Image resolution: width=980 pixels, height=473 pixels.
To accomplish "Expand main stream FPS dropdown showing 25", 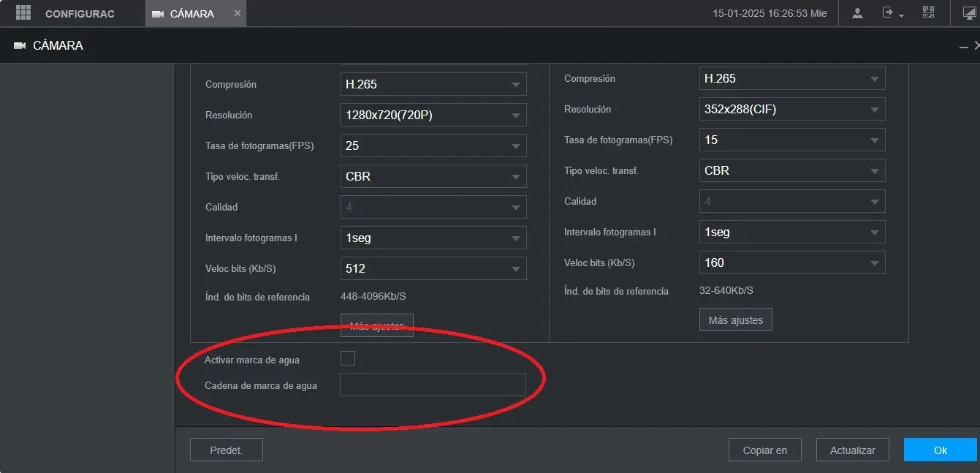I will coord(433,145).
